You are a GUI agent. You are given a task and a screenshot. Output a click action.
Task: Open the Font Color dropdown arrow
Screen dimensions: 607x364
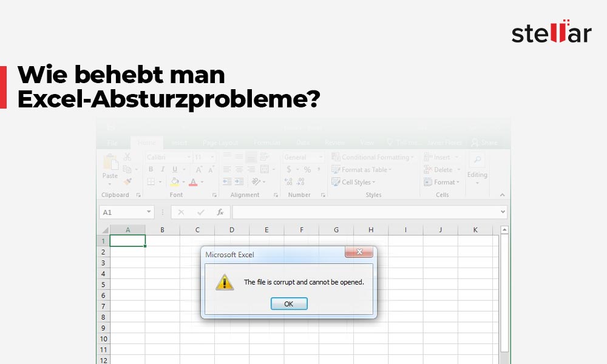point(202,182)
